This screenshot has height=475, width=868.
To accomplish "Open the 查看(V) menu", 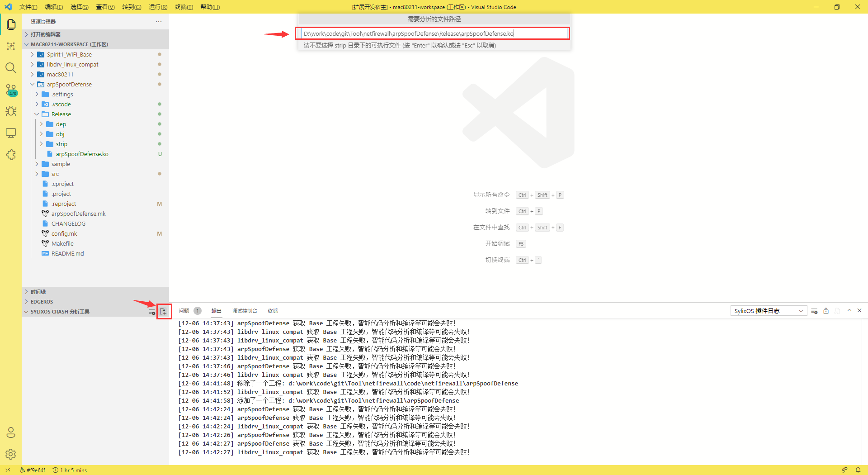I will [105, 7].
